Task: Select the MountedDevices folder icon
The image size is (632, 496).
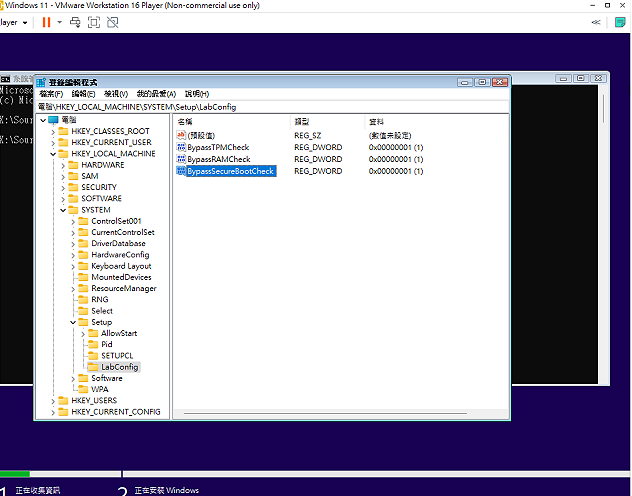Action: point(83,277)
